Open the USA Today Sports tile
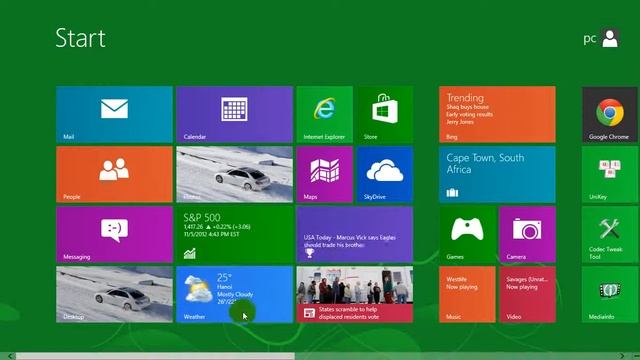The width and height of the screenshot is (640, 360). pos(355,234)
